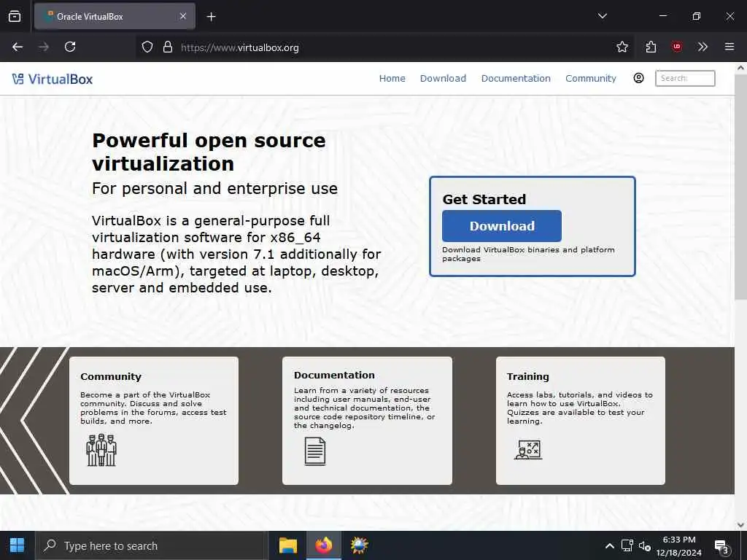Open the Documentation navigation link
This screenshot has height=560, width=747.
click(x=516, y=79)
